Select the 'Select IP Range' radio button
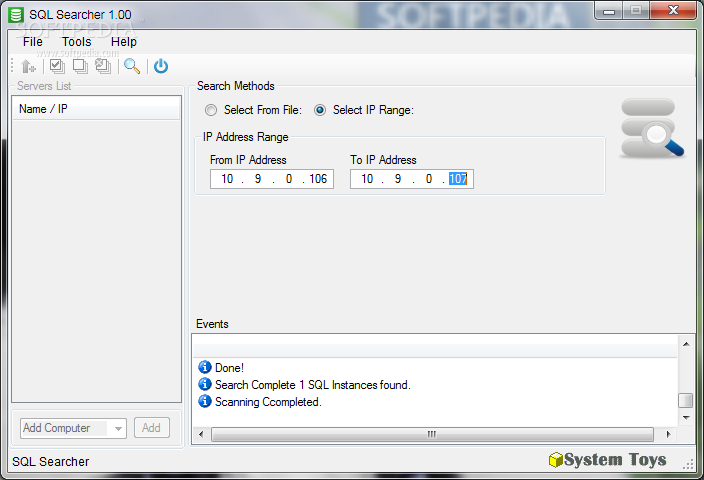Screen dimensions: 704x480 pyautogui.click(x=320, y=110)
